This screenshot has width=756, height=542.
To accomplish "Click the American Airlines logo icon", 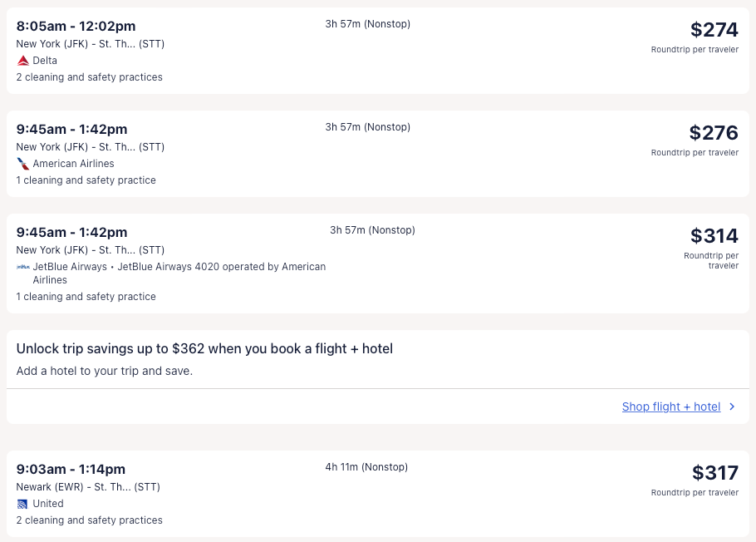I will (23, 164).
